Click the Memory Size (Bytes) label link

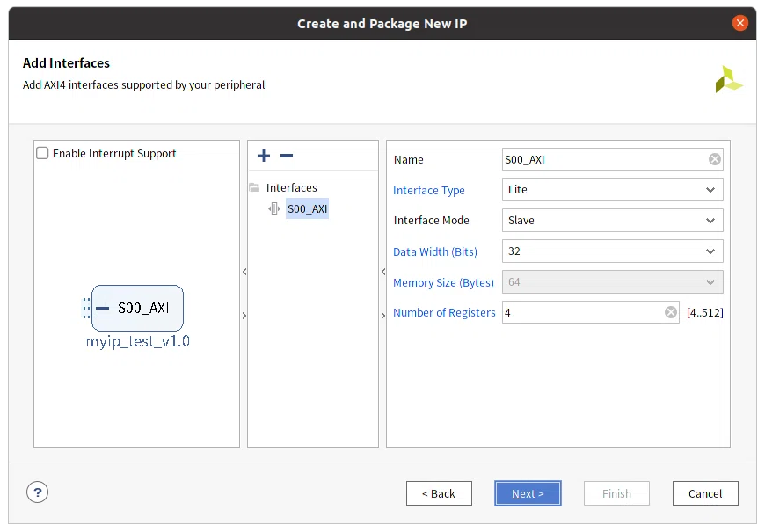pos(443,282)
